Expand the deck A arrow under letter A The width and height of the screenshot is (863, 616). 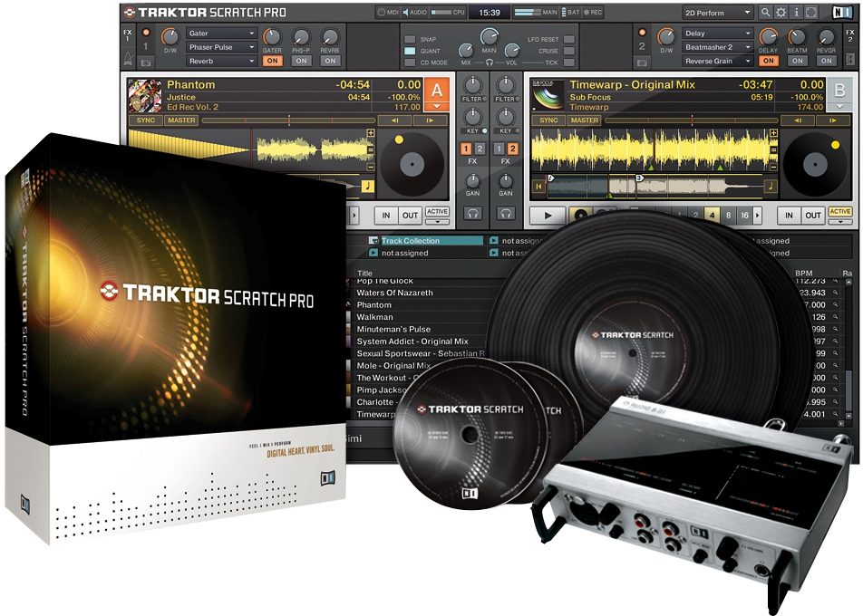pos(437,106)
